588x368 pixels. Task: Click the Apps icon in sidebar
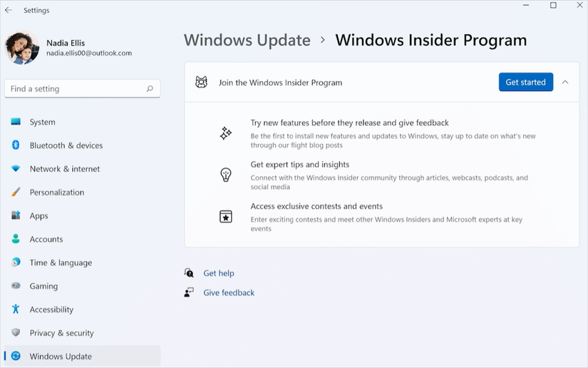click(16, 215)
